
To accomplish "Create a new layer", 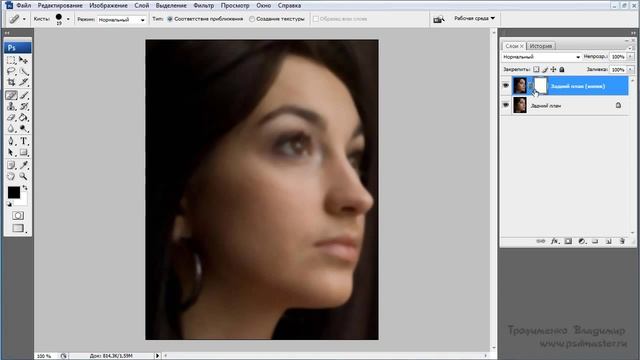I will (x=609, y=241).
